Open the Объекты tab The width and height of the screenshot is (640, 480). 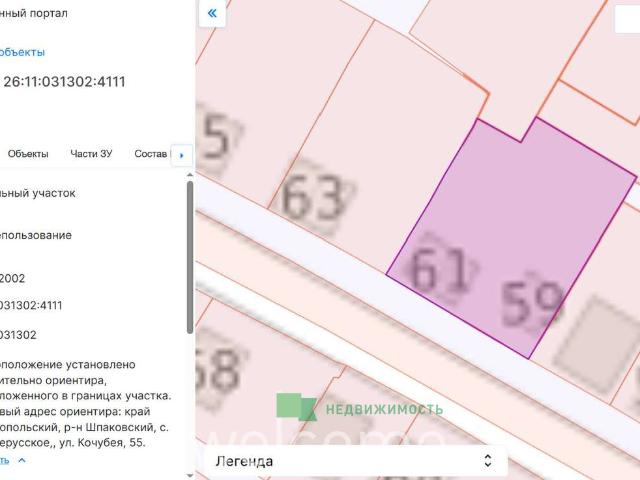(x=28, y=154)
